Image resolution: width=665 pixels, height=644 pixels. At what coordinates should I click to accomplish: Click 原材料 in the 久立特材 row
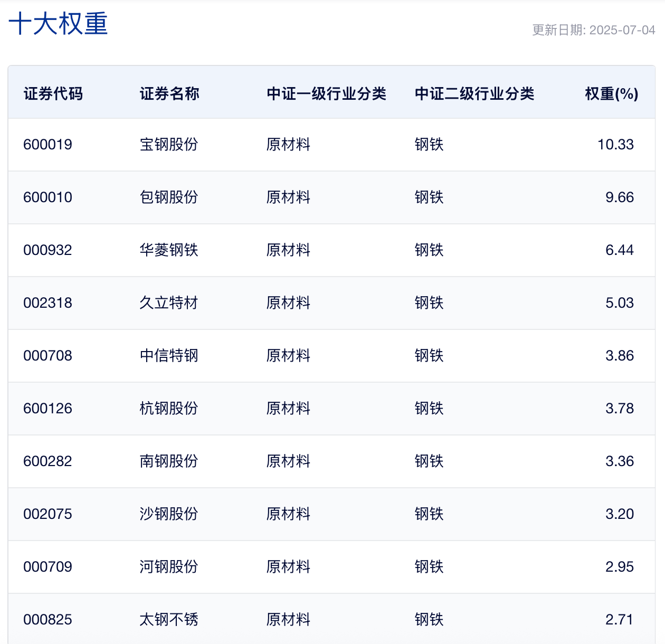[288, 303]
